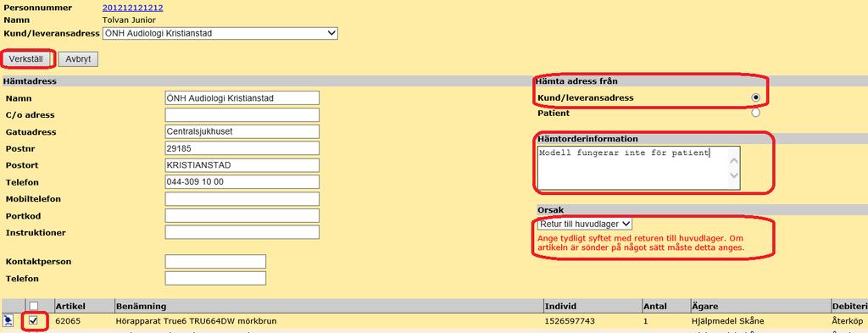This screenshot has width=868, height=333.
Task: Uncheck the checkbox for article 62065
Action: coord(33,320)
